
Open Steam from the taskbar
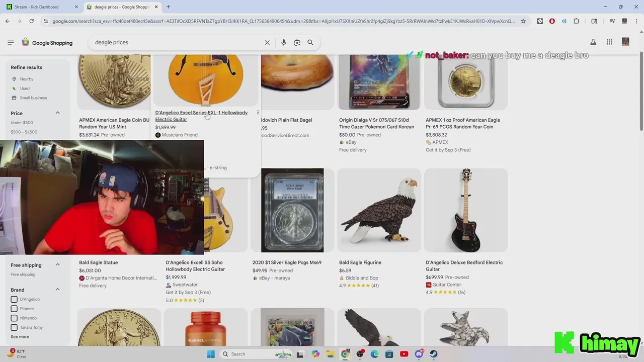pos(434,354)
